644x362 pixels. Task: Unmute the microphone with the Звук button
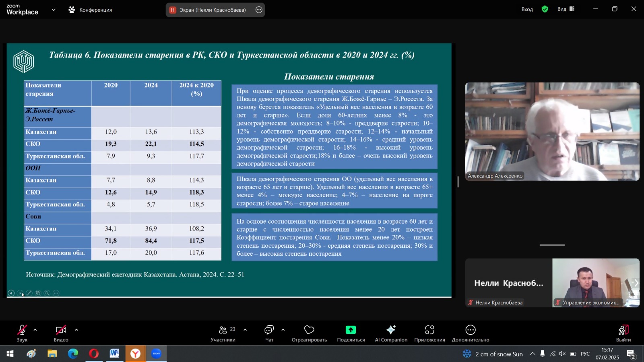click(22, 333)
